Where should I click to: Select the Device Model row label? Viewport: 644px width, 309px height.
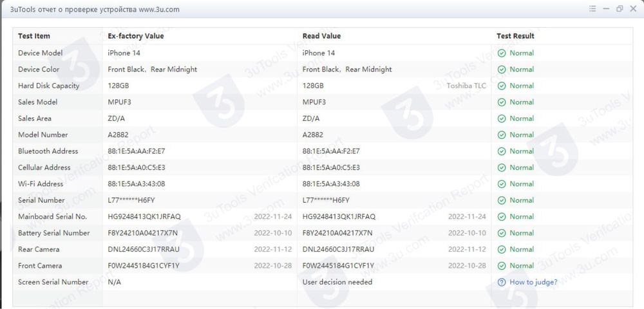(x=40, y=53)
